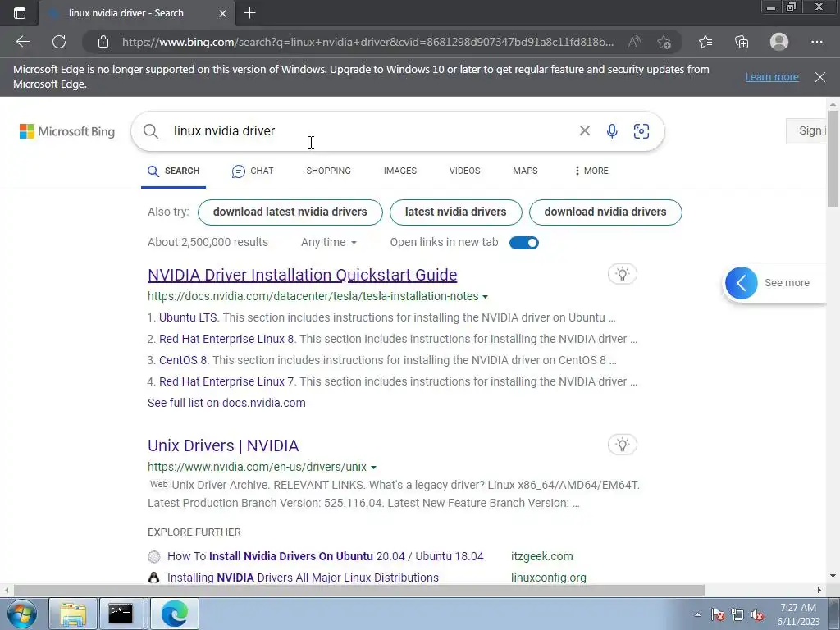Screen dimensions: 840x630
Task: Dismiss the Edge unsupported notification bar
Action: [820, 77]
